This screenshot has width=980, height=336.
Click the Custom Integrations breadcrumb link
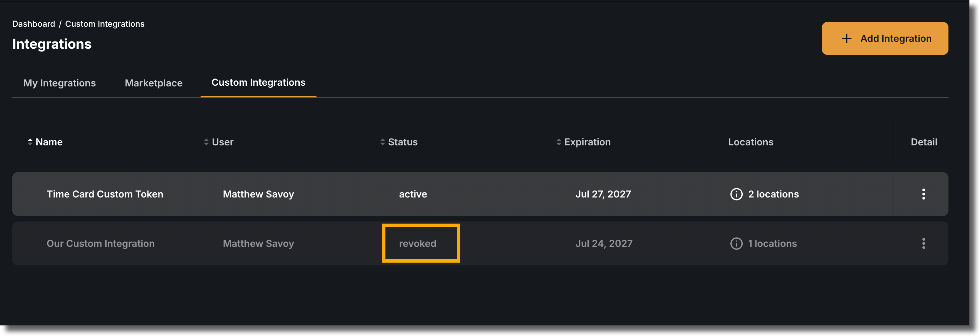[x=105, y=24]
